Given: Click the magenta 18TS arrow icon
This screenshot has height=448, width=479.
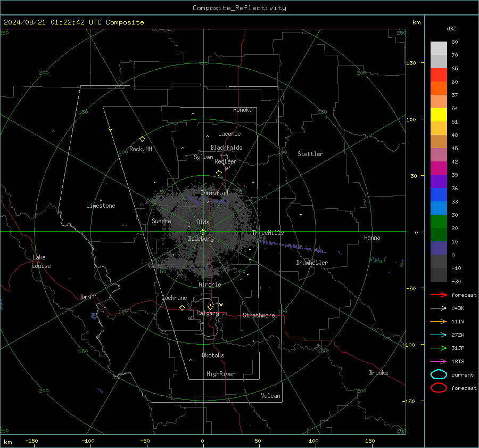Looking at the screenshot, I should (x=439, y=362).
